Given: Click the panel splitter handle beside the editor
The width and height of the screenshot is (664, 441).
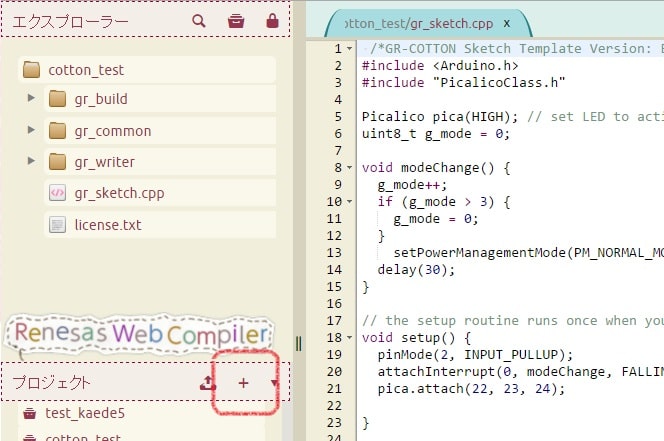Looking at the screenshot, I should click(x=298, y=344).
